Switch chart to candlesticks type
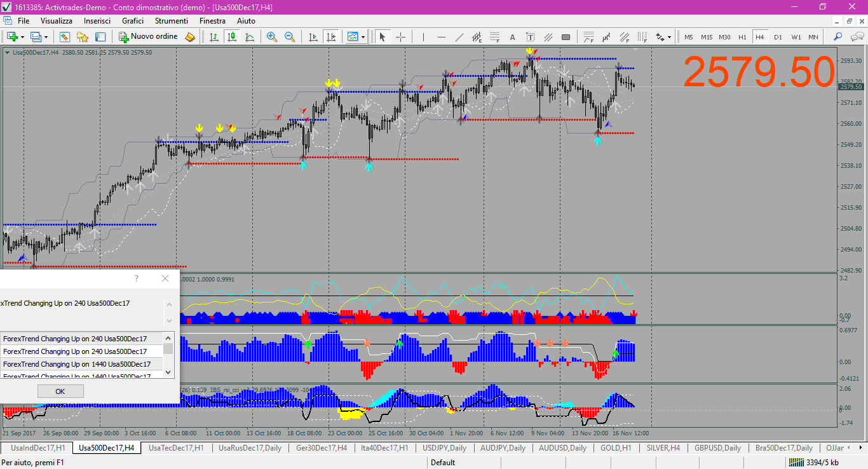Image resolution: width=868 pixels, height=469 pixels. point(232,37)
